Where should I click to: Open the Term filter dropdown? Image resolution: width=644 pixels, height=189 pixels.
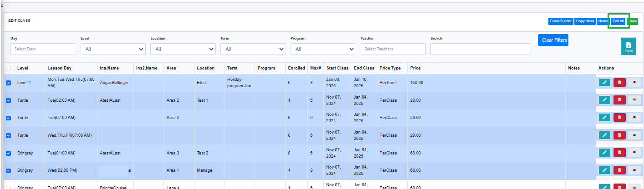(x=253, y=49)
